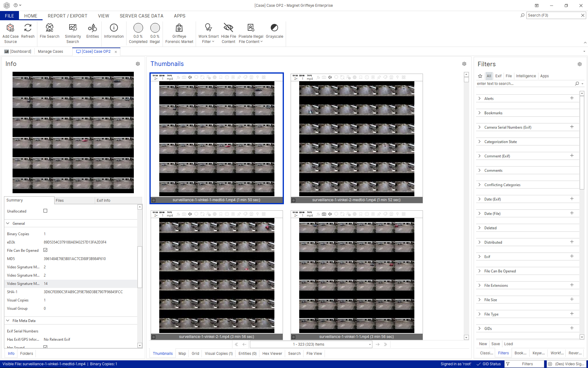Open Griffeye Forensic Market
This screenshot has height=368, width=588.
179,28
